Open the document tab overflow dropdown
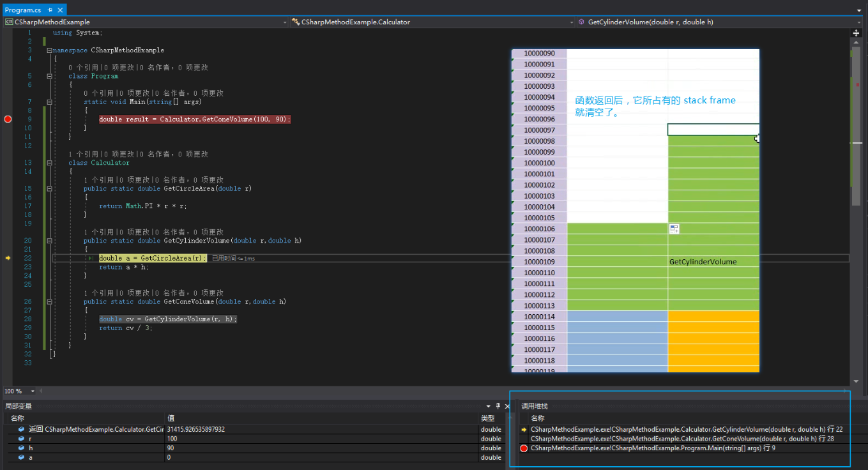Viewport: 868px width, 470px height. (859, 11)
